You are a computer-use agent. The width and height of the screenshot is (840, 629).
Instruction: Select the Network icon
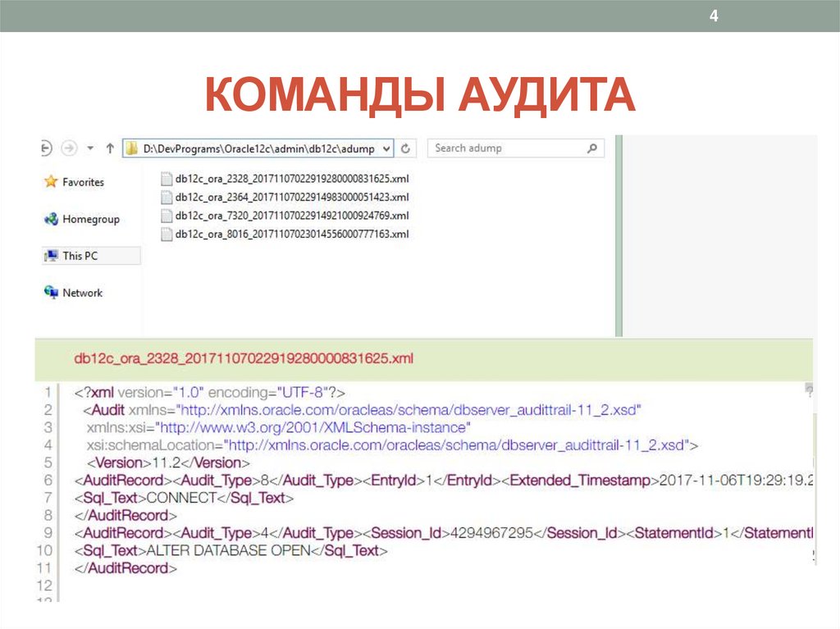[51, 293]
